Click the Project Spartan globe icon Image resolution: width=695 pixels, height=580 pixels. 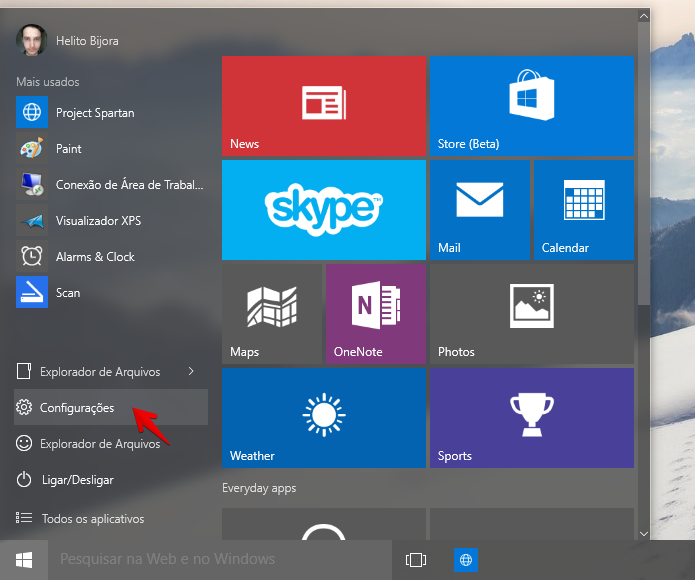pos(32,112)
